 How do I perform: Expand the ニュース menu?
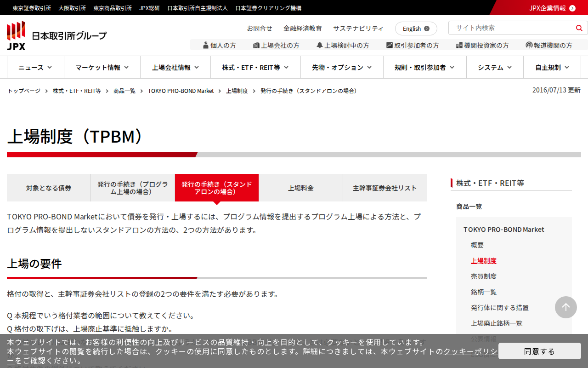click(x=35, y=67)
